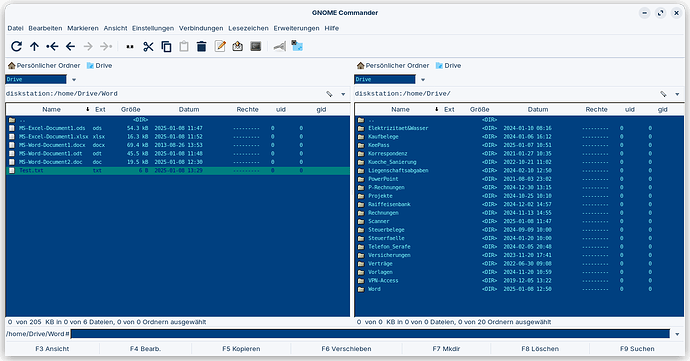Screen dimensions: 690x361
Task: Open the Datei menu
Action: pyautogui.click(x=15, y=28)
